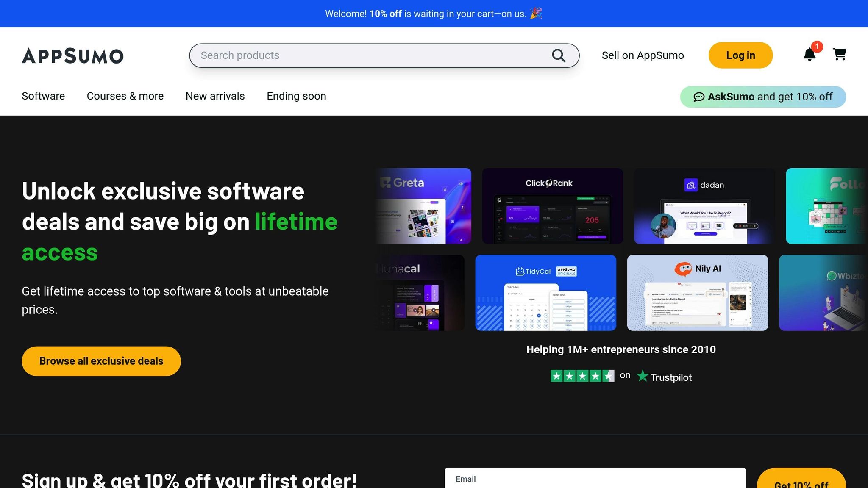Open the shopping cart icon

[840, 54]
